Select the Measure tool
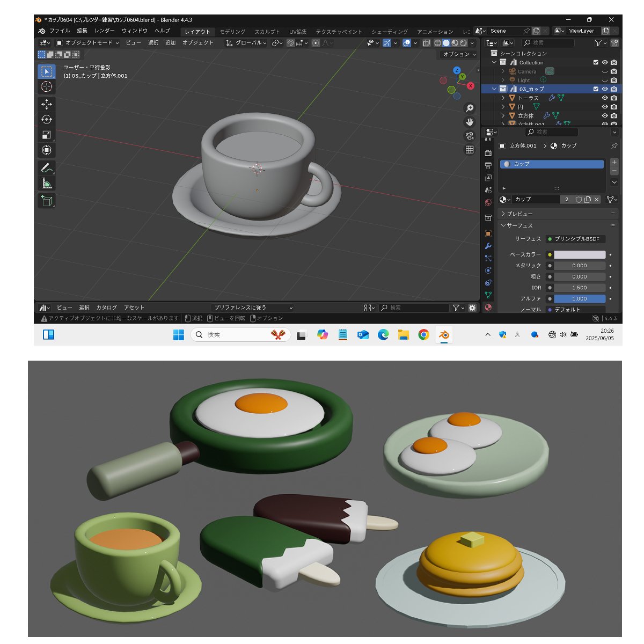Screen dimensions: 644x644 [x=47, y=184]
